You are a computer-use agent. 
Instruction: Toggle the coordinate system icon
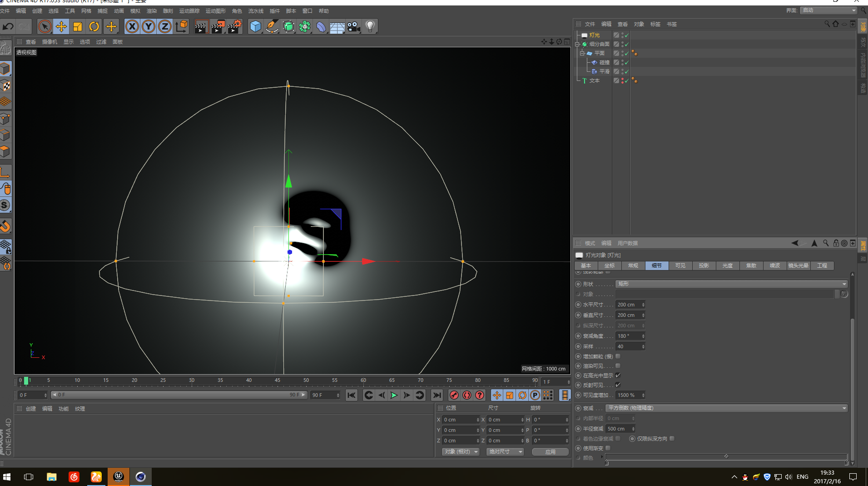[181, 27]
